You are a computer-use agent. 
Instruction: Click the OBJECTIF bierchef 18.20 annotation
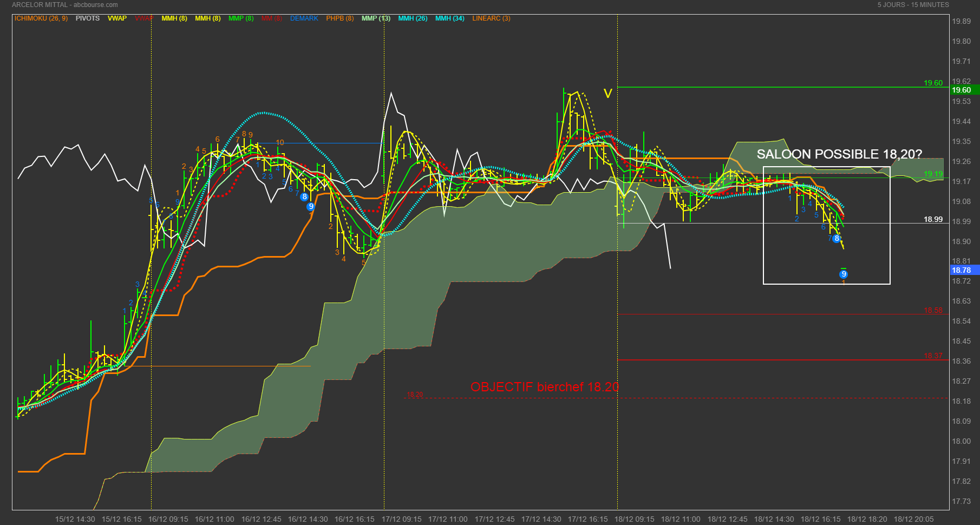tap(545, 387)
